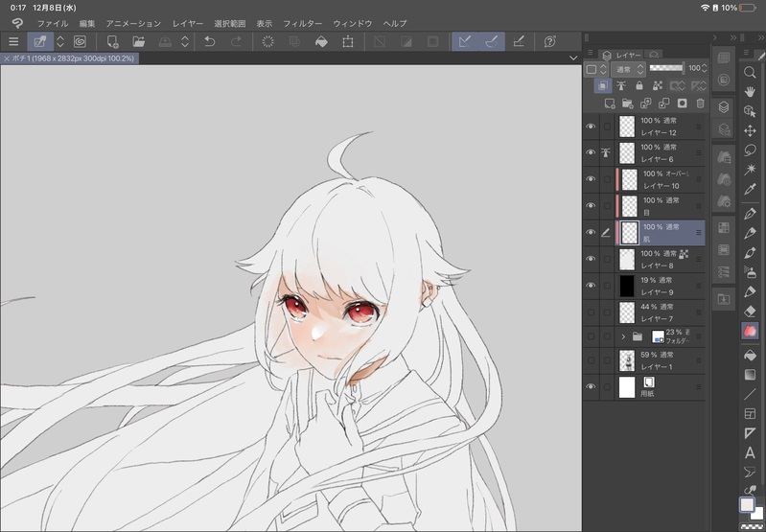Screen dimensions: 766x532
Task: Select the Eraser tool
Action: coord(750,312)
